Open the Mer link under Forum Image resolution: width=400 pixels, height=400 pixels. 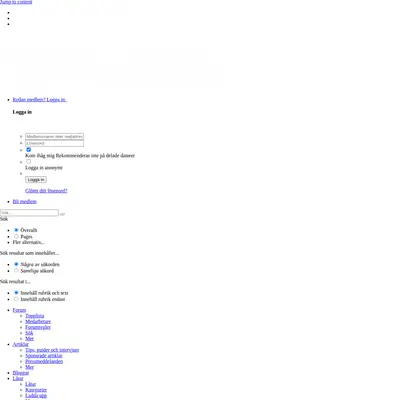[29, 339]
